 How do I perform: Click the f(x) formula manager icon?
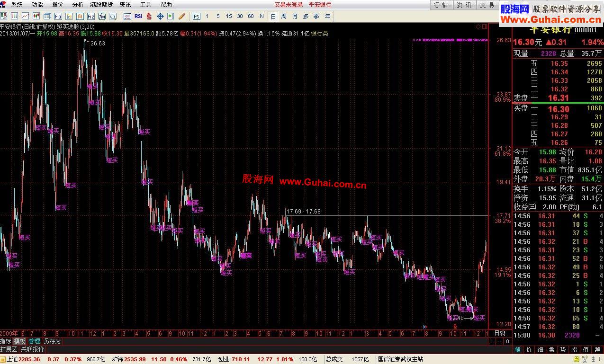pos(101,16)
